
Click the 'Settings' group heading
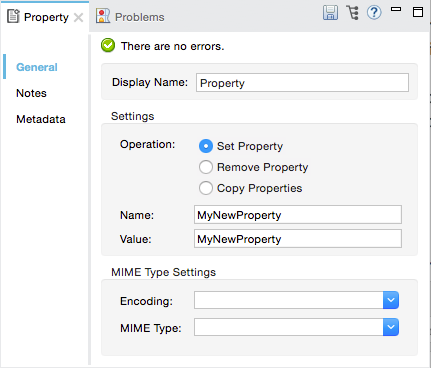pos(133,116)
